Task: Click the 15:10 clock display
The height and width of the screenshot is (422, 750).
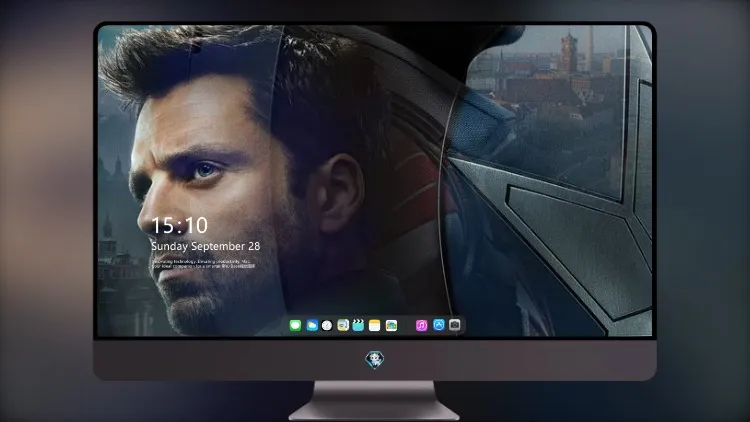Action: [x=179, y=225]
